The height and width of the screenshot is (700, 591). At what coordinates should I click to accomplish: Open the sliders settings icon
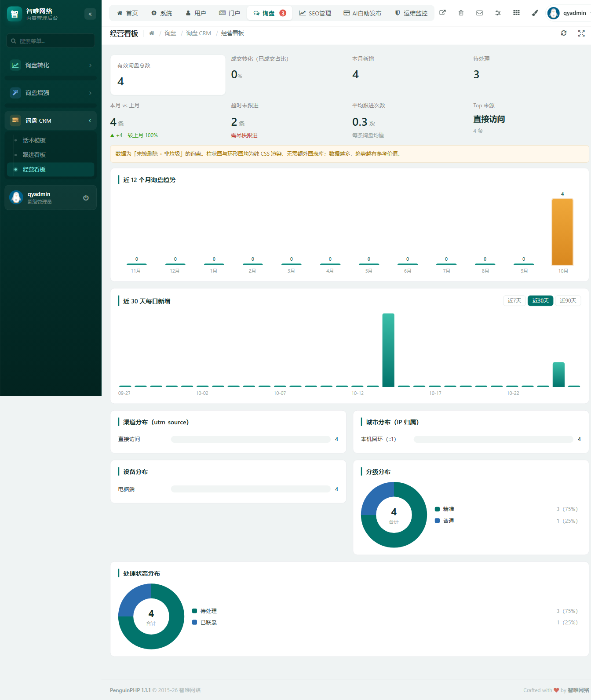click(x=498, y=13)
